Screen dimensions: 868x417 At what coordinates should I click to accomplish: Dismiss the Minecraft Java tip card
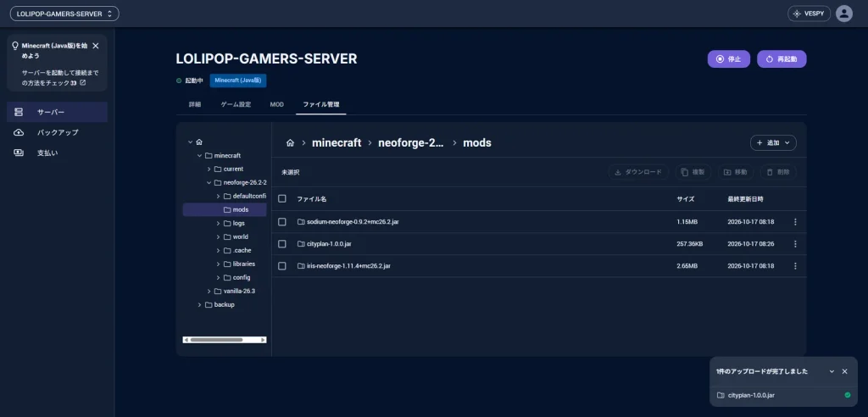[x=96, y=46]
